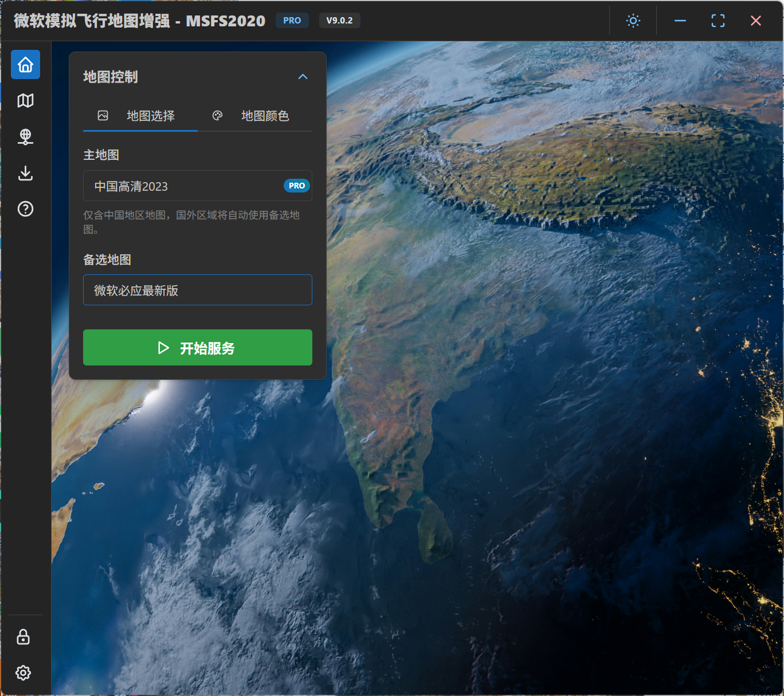Viewport: 784px width, 696px height.
Task: Open the 主地图 dropdown 中国高清2023
Action: click(198, 186)
